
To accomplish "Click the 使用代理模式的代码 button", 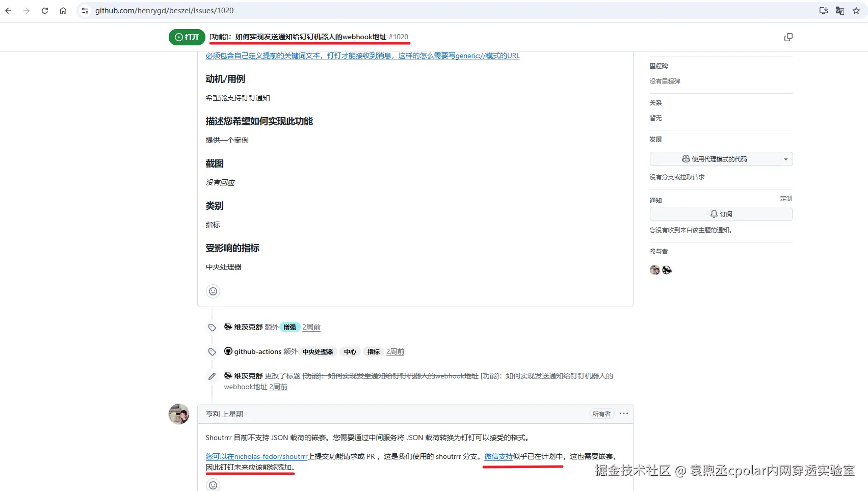I will [x=715, y=159].
